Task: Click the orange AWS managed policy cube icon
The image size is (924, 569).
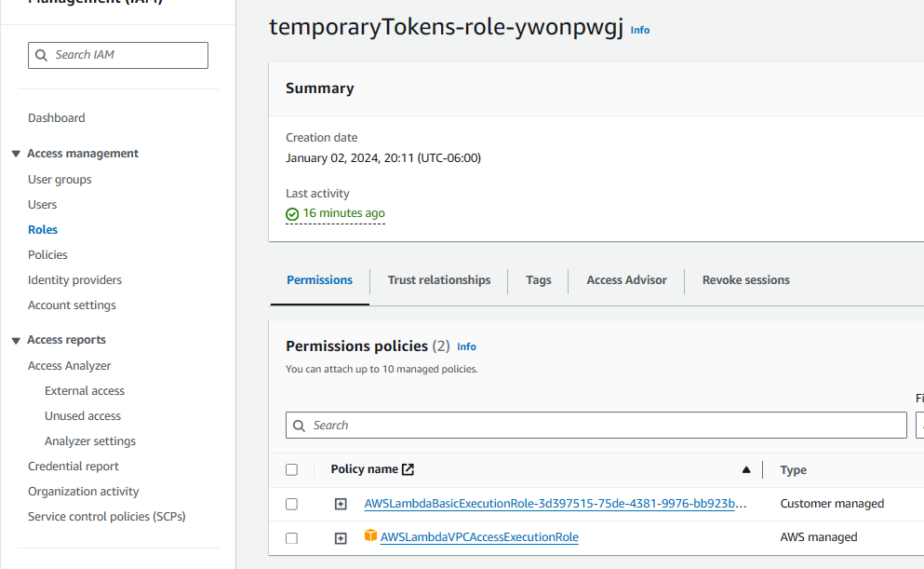Action: point(370,535)
